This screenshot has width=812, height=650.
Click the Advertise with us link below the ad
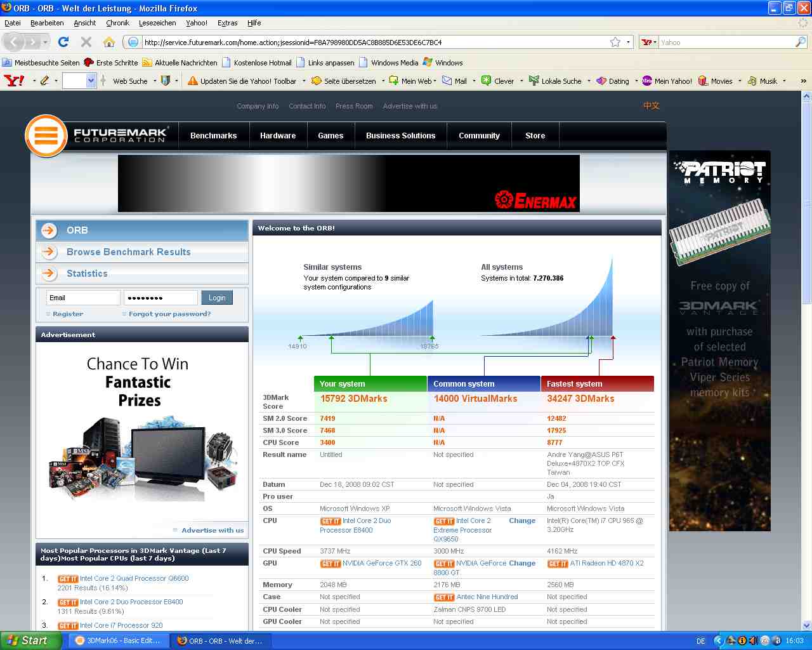pos(213,531)
